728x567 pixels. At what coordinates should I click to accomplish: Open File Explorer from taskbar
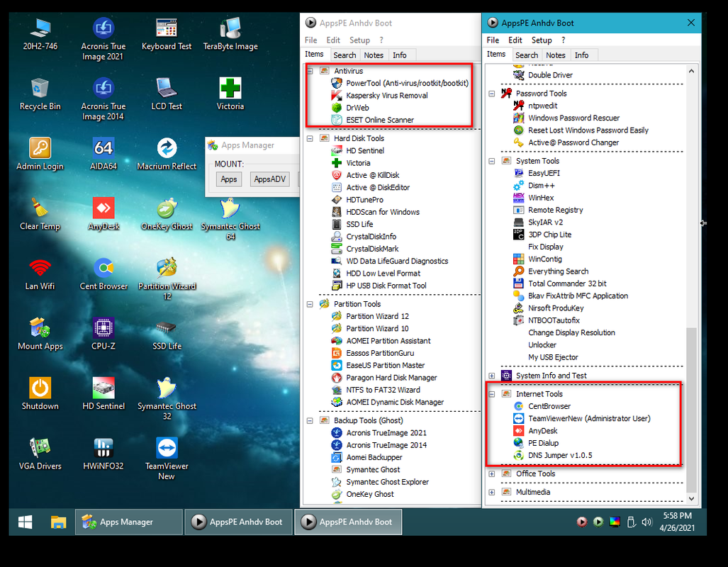point(59,522)
